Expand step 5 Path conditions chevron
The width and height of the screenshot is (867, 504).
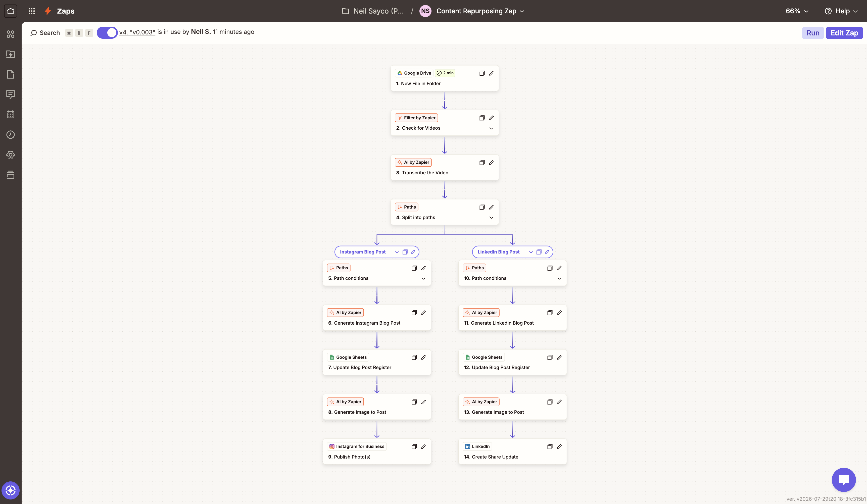(423, 278)
